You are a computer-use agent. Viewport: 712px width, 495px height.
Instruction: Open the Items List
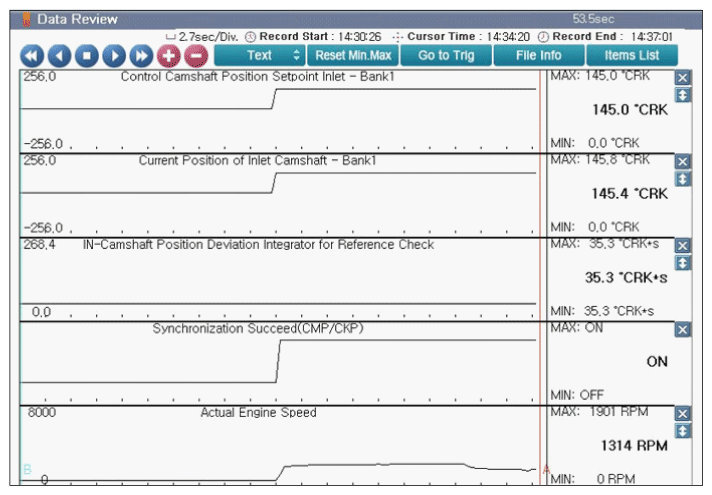[x=632, y=55]
